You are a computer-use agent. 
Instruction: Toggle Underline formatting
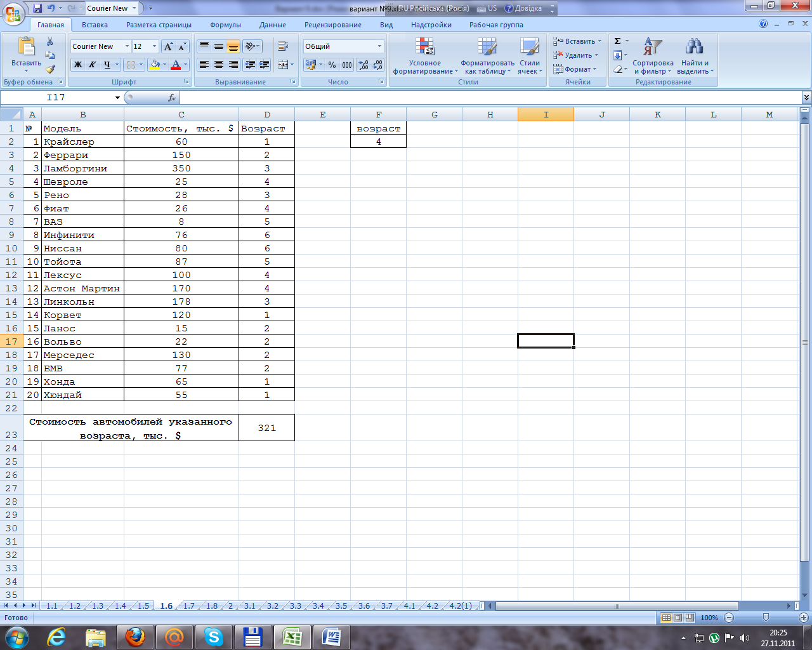click(x=107, y=65)
